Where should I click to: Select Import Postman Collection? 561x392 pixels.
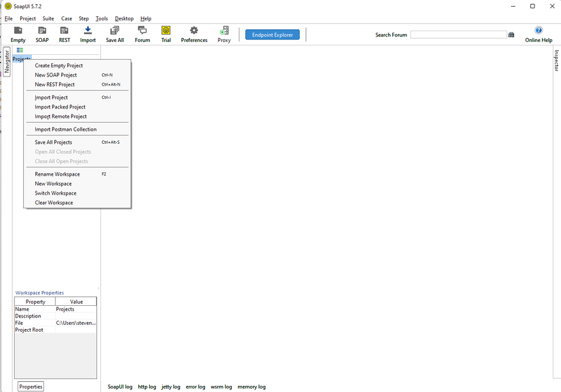point(77,129)
